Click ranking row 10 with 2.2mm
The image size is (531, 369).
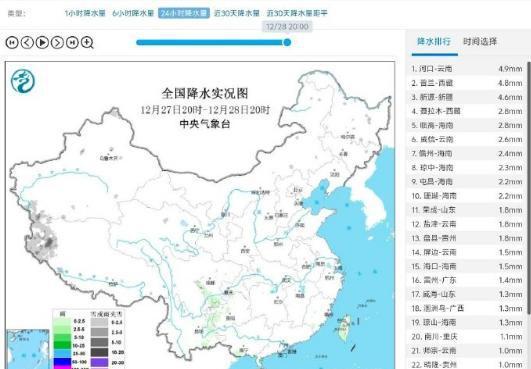(x=467, y=196)
